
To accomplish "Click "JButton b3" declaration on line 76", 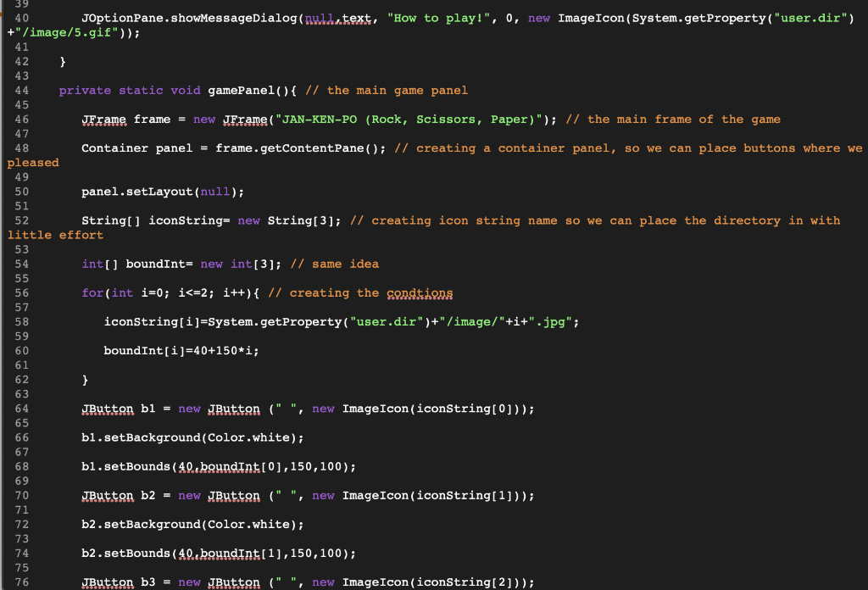I will (119, 582).
